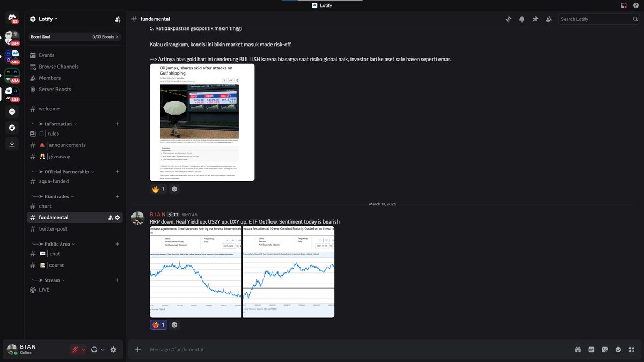Go to chart channel

(x=74, y=206)
